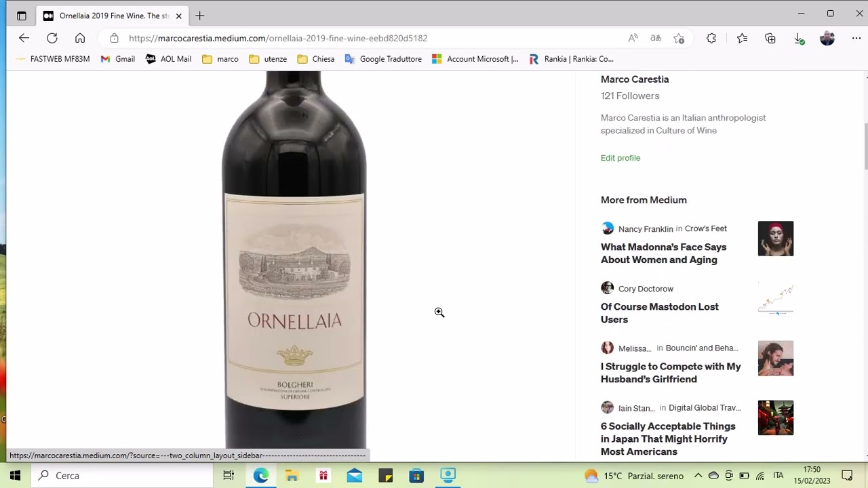Open the tab actions menu
Image resolution: width=868 pixels, height=488 pixels.
[x=22, y=16]
